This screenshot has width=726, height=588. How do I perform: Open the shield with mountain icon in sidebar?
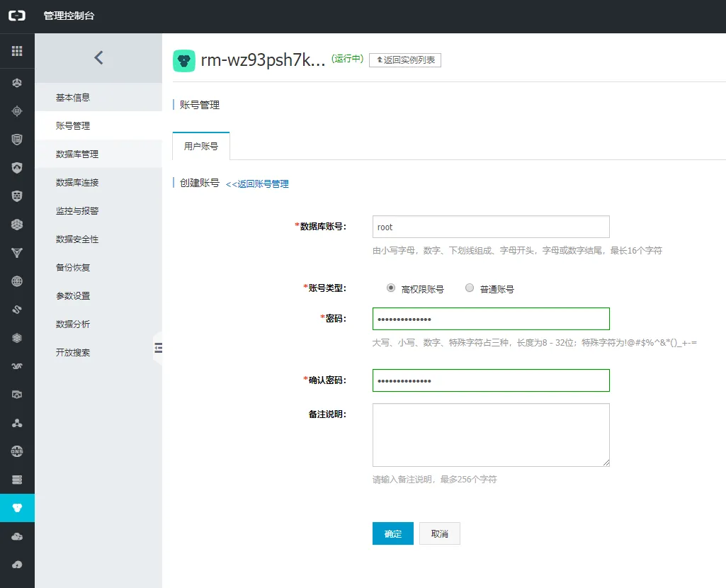17,168
